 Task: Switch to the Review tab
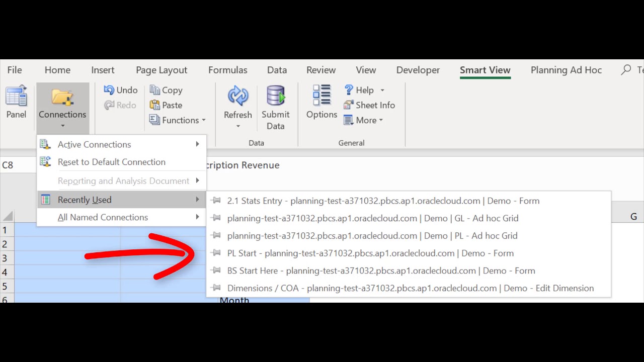click(321, 70)
